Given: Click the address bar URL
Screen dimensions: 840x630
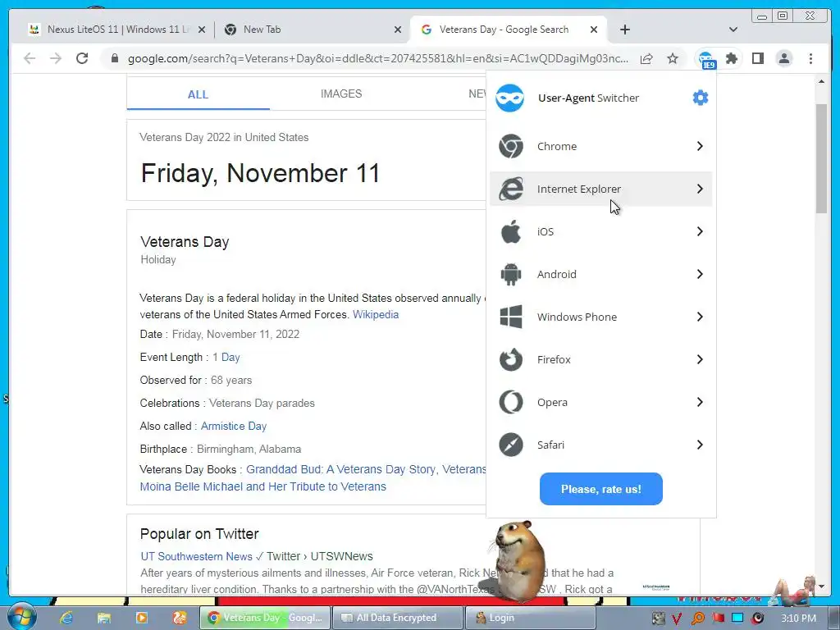Looking at the screenshot, I should [377, 58].
